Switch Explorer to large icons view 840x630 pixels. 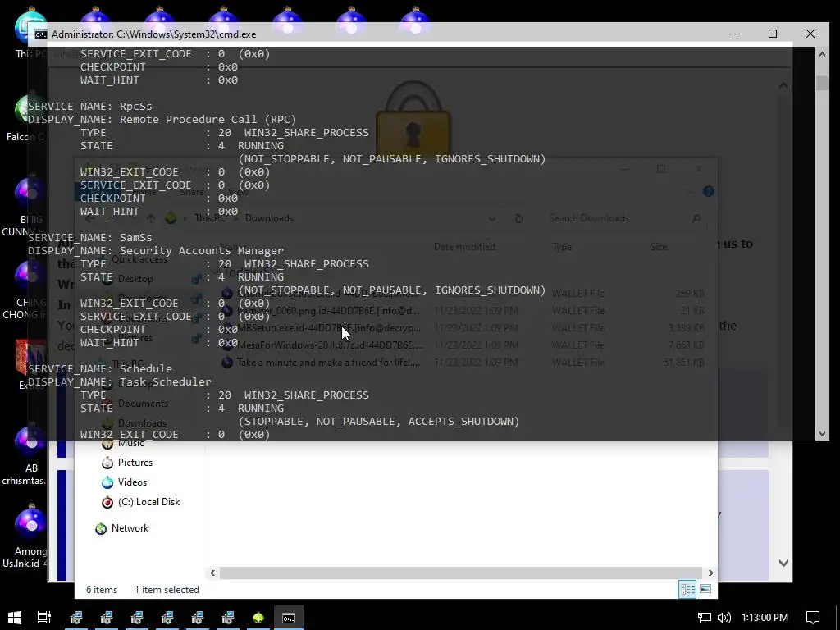(x=705, y=589)
